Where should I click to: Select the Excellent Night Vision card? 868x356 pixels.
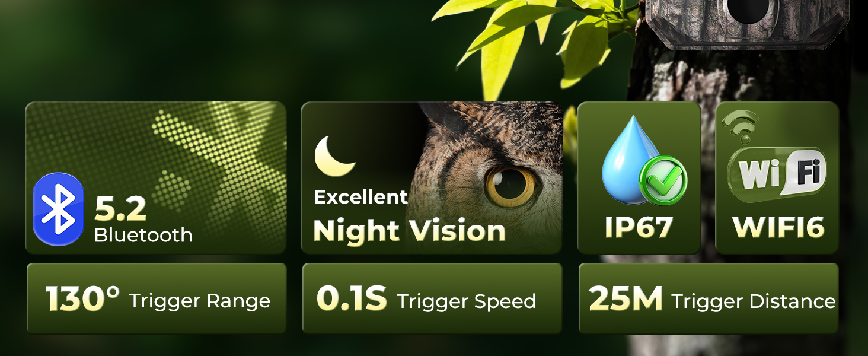pos(432,177)
